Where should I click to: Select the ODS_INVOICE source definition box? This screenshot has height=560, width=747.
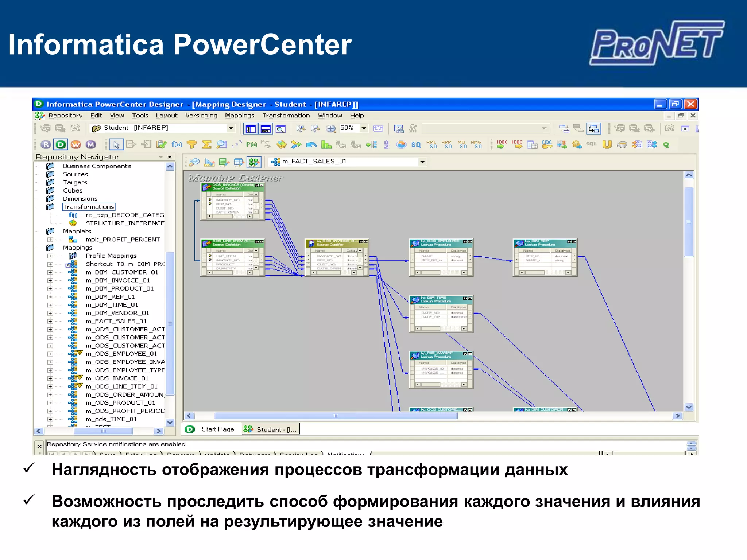233,201
